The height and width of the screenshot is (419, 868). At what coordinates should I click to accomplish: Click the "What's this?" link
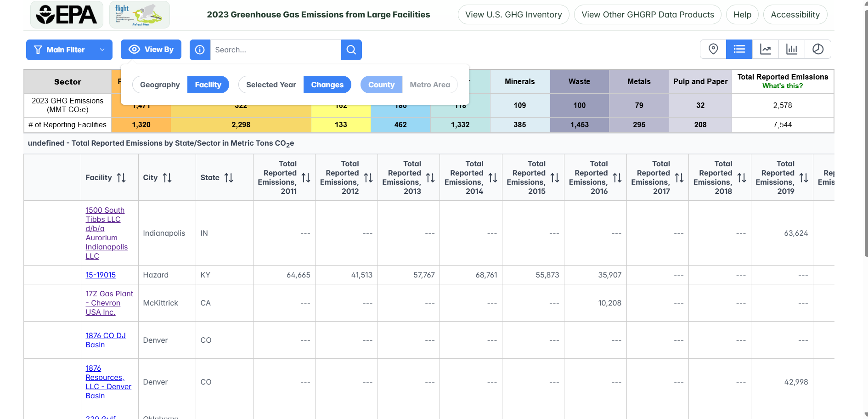tap(783, 86)
